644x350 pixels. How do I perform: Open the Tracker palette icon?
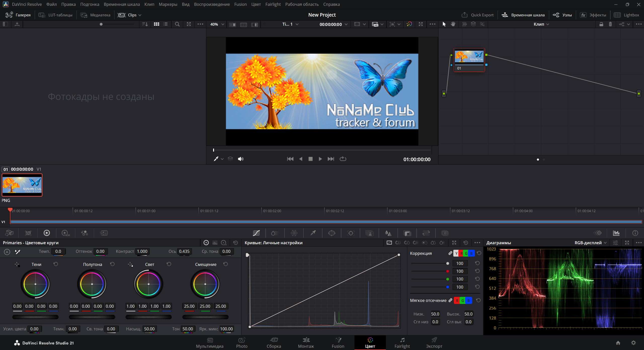point(351,233)
